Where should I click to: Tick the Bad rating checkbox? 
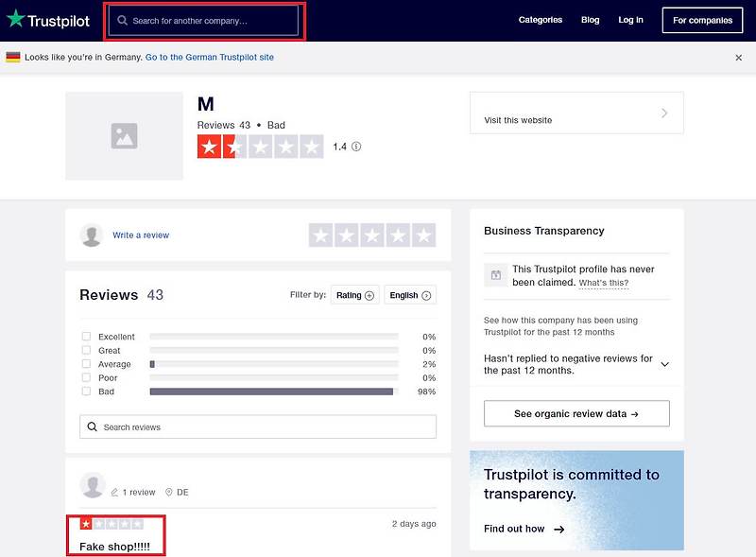pos(86,391)
